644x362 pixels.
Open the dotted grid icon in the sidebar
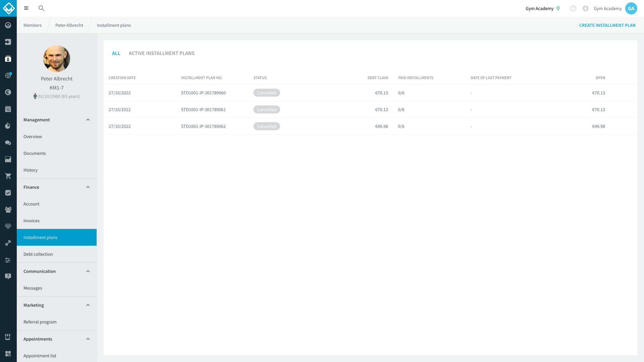pos(8,226)
